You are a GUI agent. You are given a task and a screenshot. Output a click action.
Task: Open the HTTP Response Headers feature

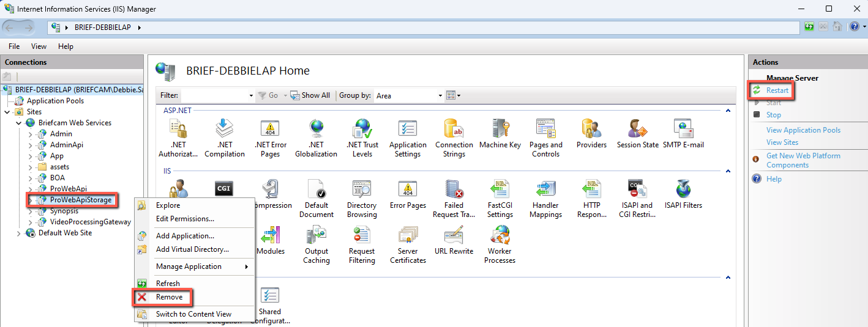pos(591,199)
